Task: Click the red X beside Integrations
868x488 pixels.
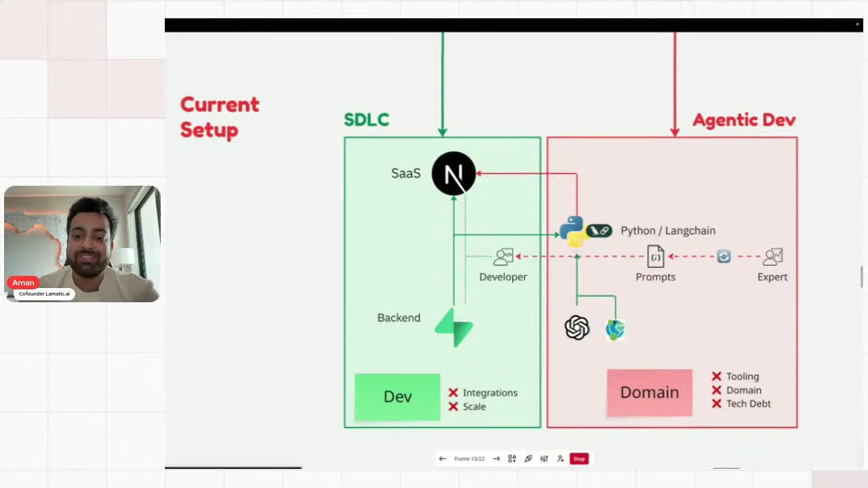Action: point(454,392)
